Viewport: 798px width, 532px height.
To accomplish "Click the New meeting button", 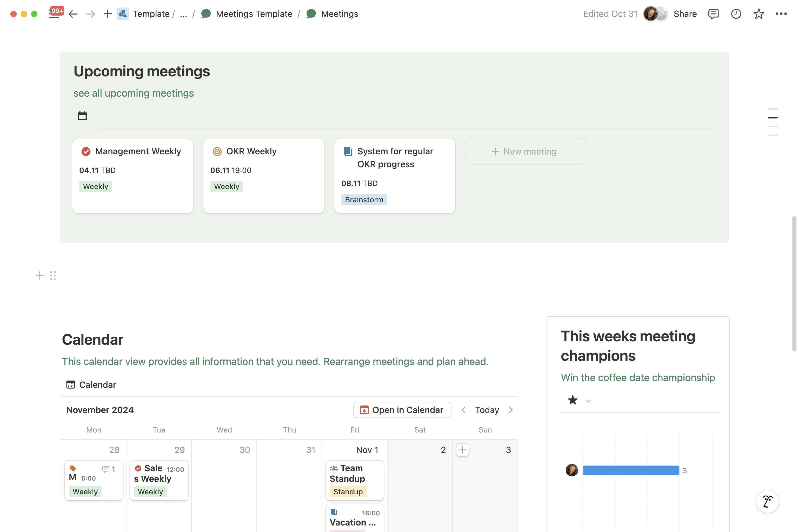I will pos(526,151).
